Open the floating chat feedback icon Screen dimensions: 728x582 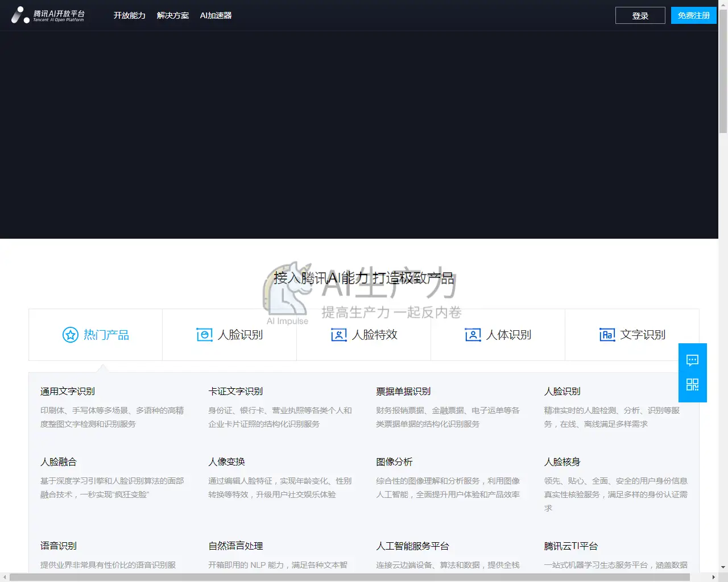[692, 360]
